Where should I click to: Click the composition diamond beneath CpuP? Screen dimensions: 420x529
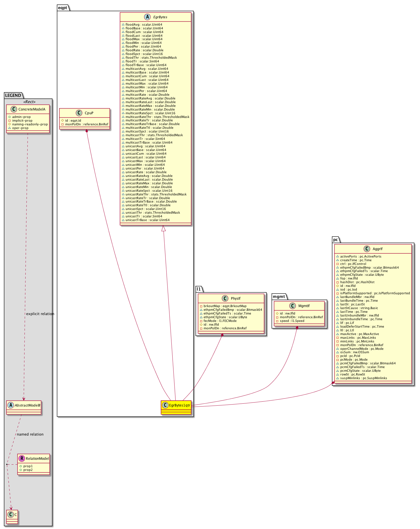click(x=87, y=131)
